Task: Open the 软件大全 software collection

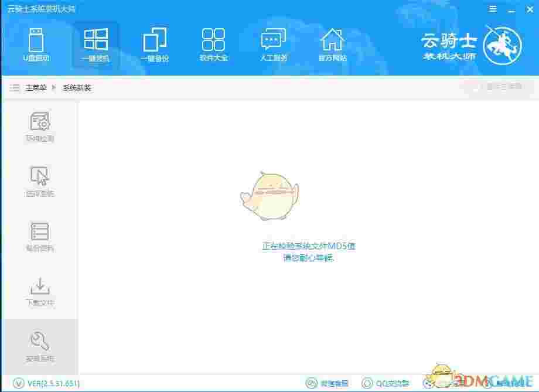Action: [x=213, y=44]
